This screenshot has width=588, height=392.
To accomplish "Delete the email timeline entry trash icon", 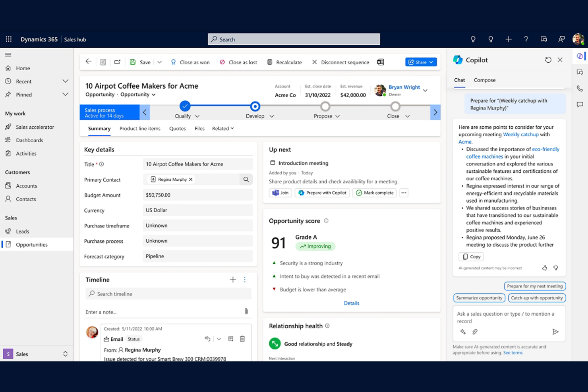I will [242, 339].
